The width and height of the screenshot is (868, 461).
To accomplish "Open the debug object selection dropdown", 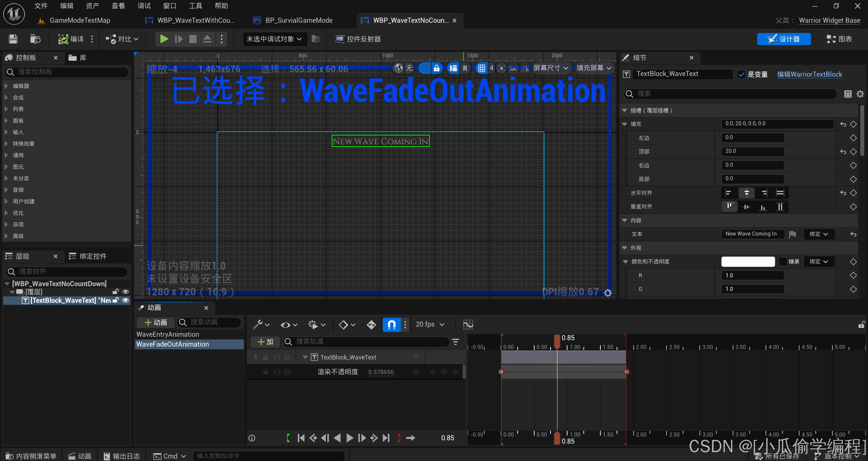I will click(274, 39).
